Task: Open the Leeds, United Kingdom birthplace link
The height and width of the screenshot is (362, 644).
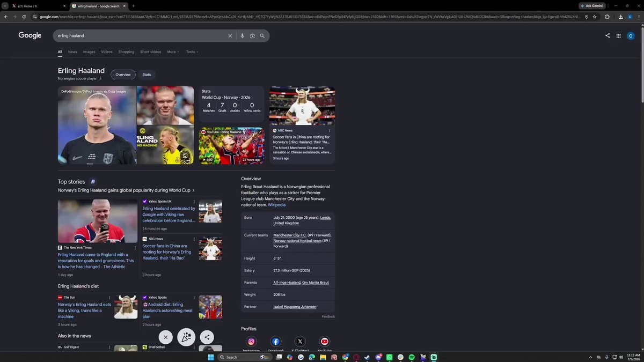Action: pos(302,220)
